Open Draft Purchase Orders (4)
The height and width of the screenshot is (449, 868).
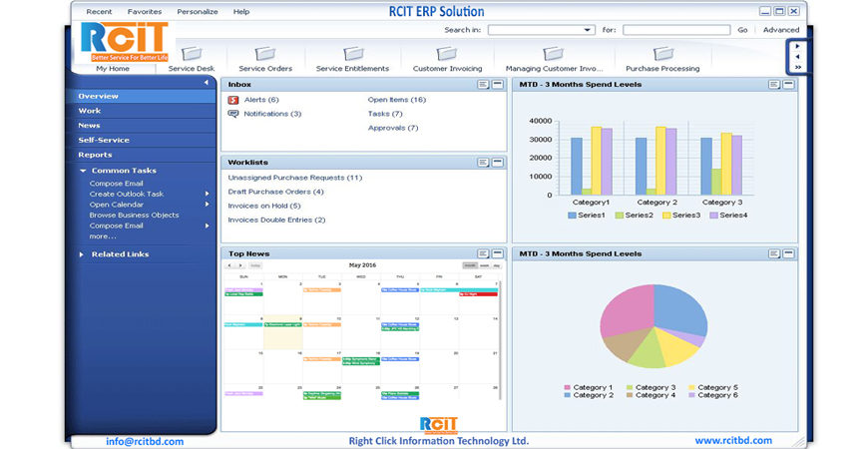(275, 192)
